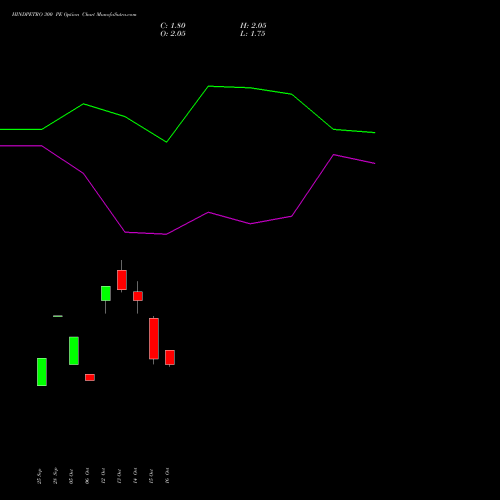Click the flat doji candle above 28 Sep
Image resolution: width=500 pixels, height=500 pixels.
tap(58, 316)
